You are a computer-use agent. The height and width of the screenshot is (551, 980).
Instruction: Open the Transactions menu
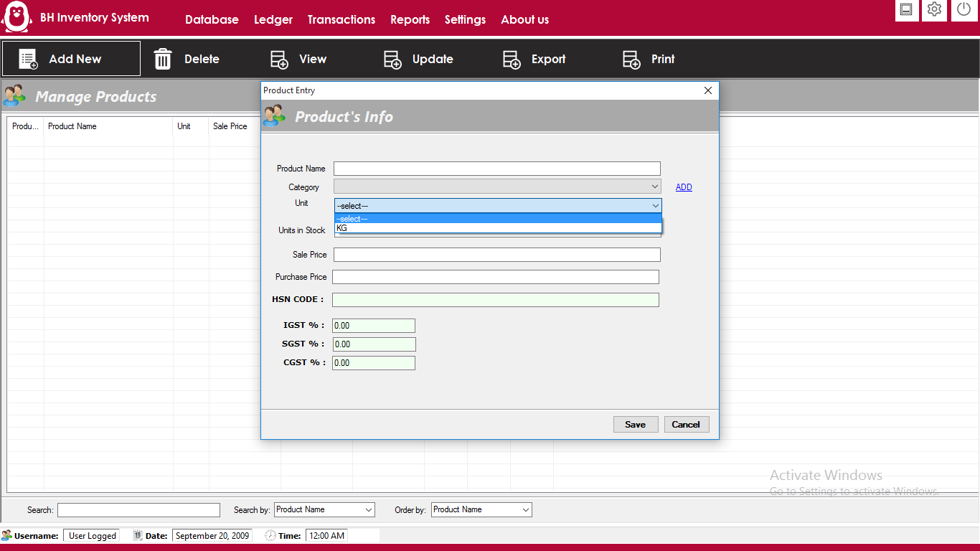point(341,19)
